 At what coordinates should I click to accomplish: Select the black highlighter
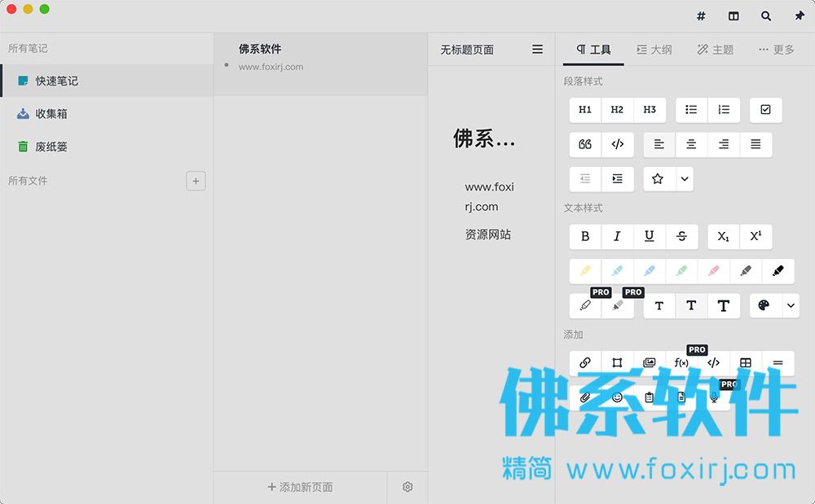pos(778,271)
